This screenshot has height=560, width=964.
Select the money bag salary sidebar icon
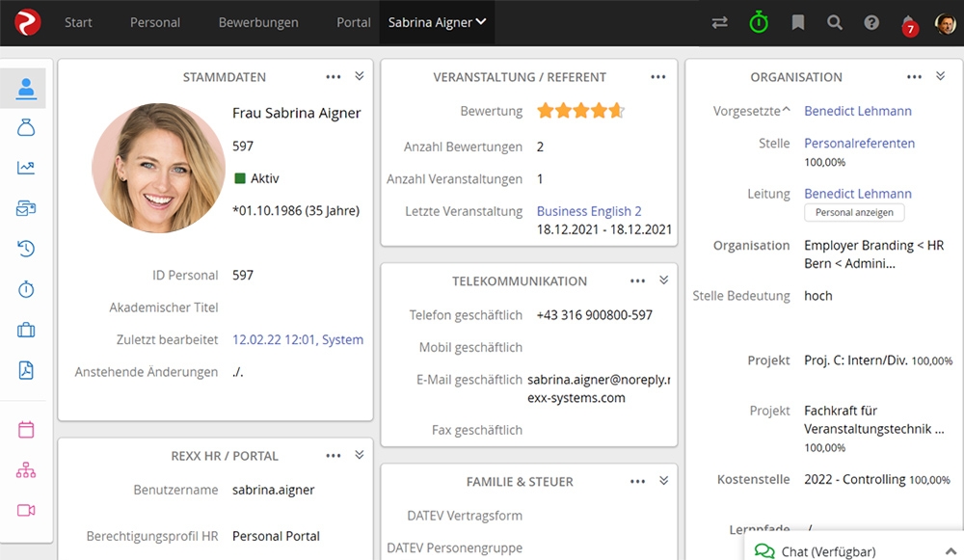click(26, 127)
